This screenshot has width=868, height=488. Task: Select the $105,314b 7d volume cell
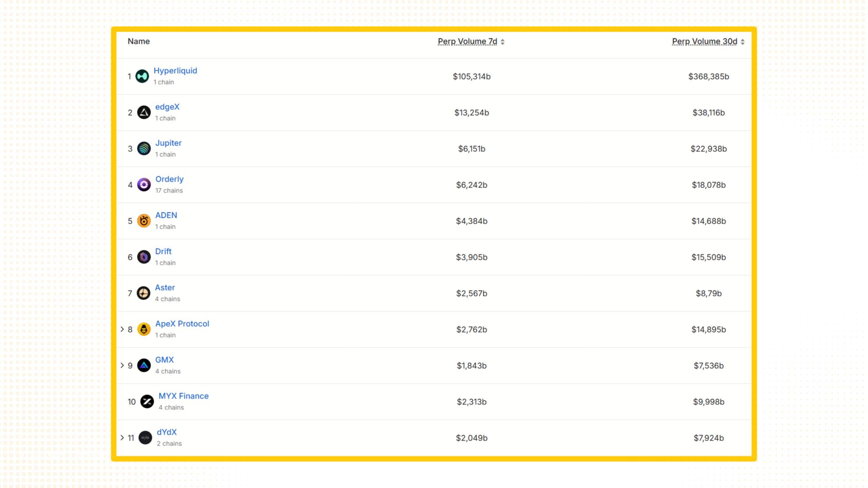472,76
